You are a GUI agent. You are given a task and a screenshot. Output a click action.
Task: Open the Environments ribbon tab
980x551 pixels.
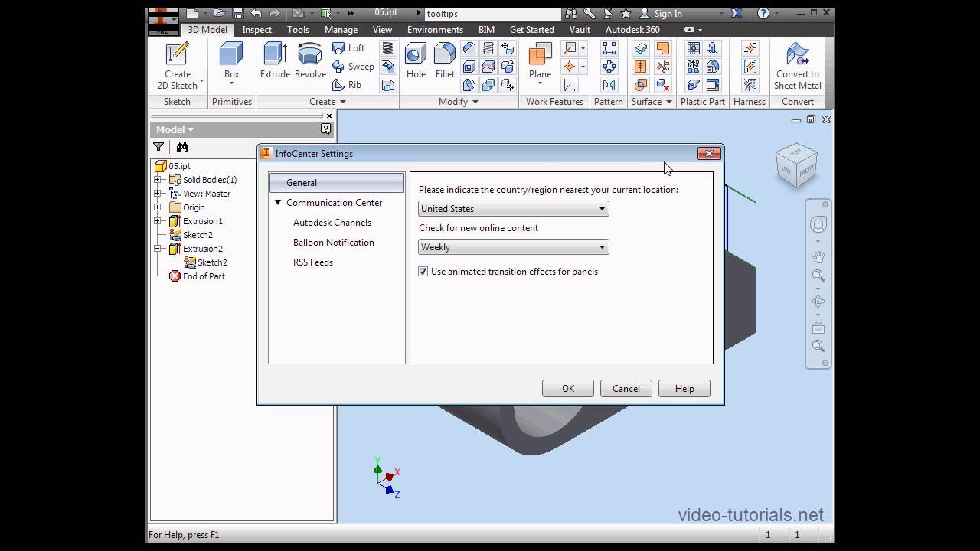pyautogui.click(x=435, y=30)
